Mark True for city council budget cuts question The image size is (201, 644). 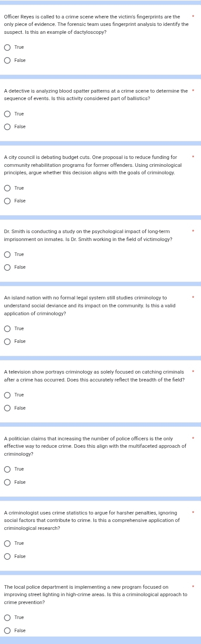click(x=7, y=188)
